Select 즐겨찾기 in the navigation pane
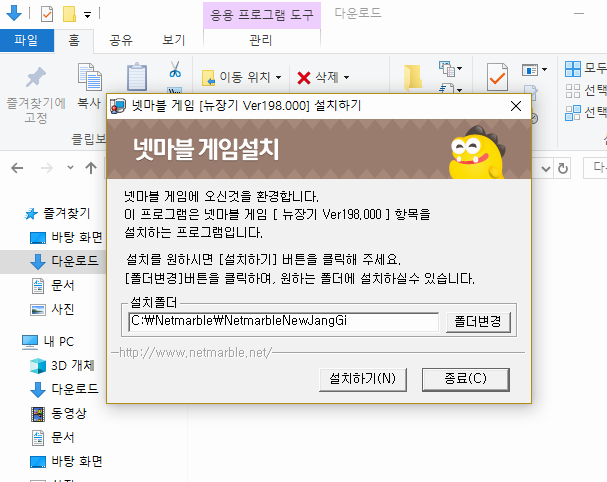The width and height of the screenshot is (607, 482). 67,213
